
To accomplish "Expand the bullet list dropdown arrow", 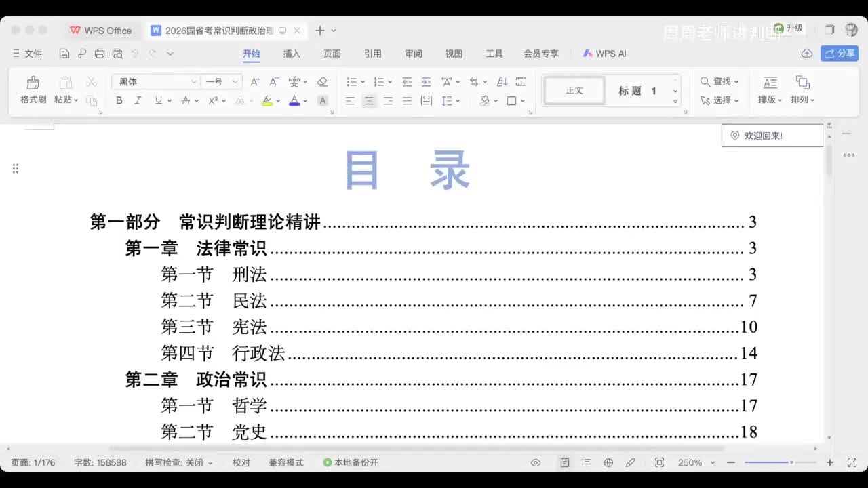I will click(363, 82).
